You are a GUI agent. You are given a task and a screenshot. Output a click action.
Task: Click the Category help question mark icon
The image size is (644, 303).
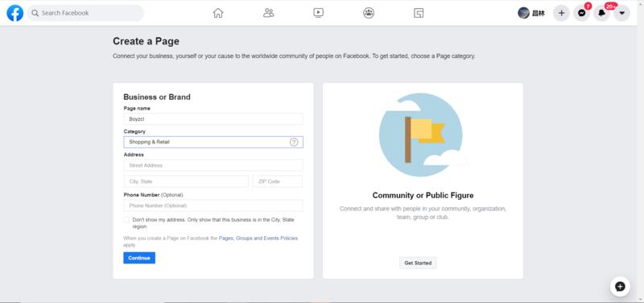294,143
